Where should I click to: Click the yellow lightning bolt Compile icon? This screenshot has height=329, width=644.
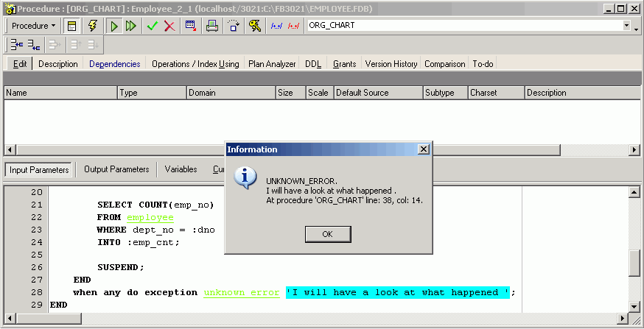point(92,26)
